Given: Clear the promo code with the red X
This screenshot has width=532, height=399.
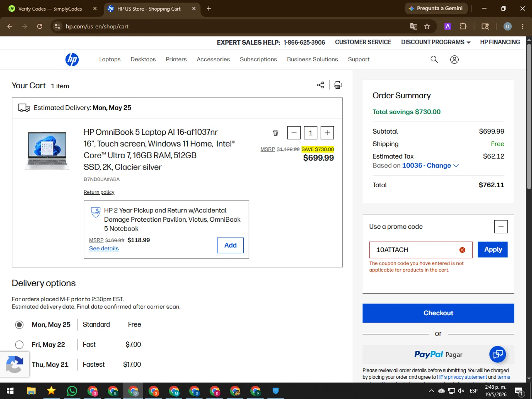Looking at the screenshot, I should [x=462, y=250].
